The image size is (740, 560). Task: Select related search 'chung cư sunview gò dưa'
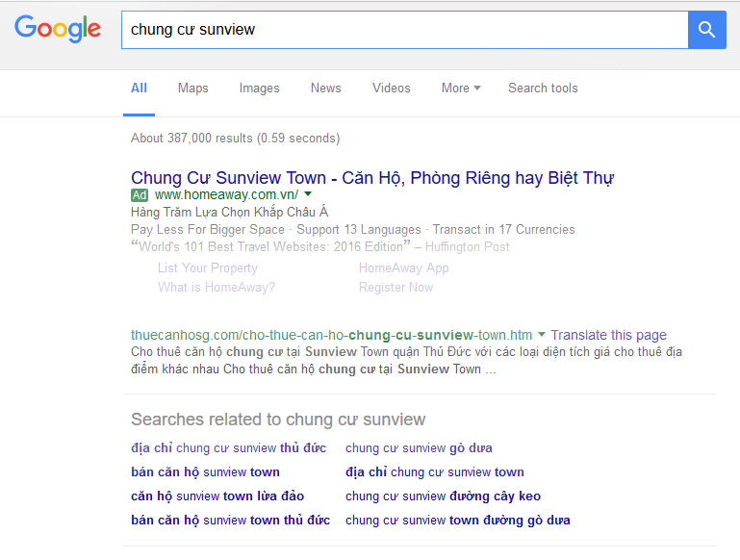(x=419, y=448)
